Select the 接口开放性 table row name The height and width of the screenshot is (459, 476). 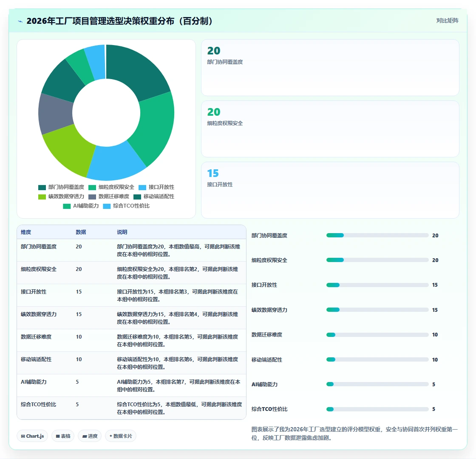click(34, 292)
